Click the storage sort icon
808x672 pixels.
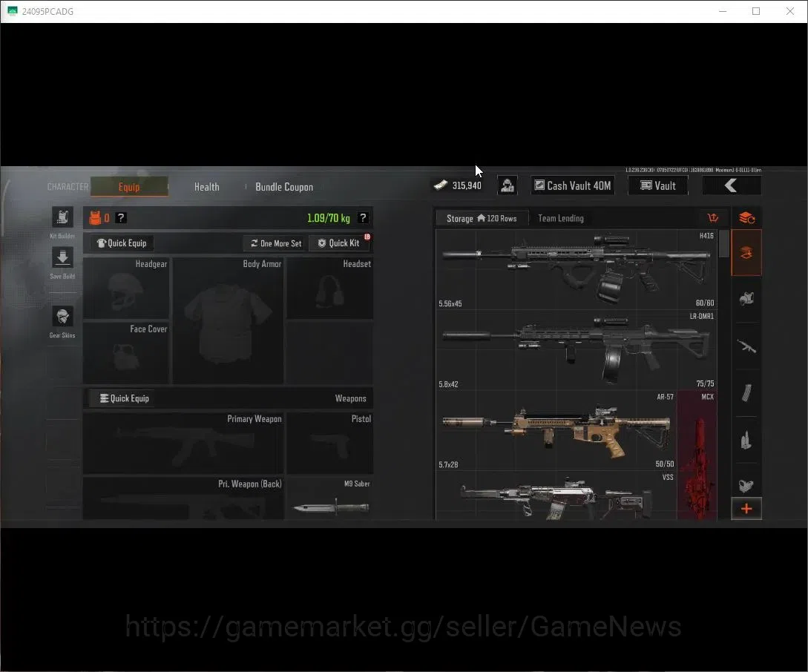click(713, 218)
